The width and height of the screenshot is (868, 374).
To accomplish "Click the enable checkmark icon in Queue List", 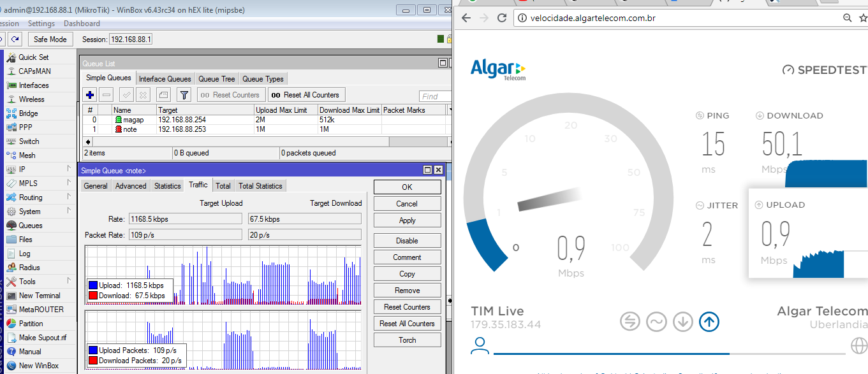I will point(126,95).
